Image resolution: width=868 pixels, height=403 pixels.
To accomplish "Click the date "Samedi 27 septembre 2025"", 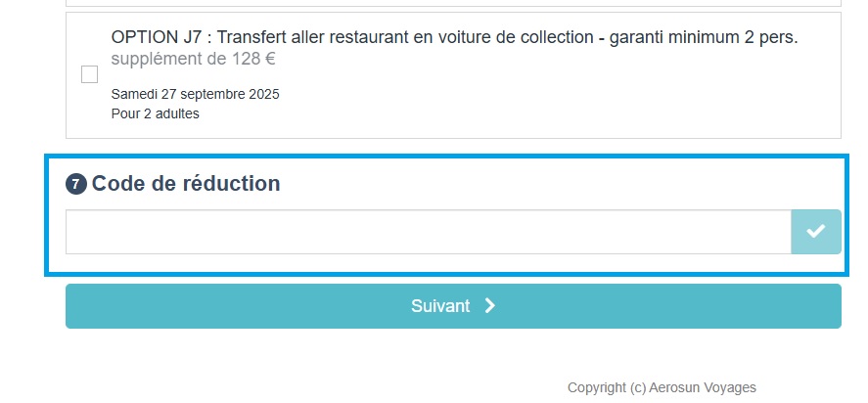I will (x=196, y=94).
